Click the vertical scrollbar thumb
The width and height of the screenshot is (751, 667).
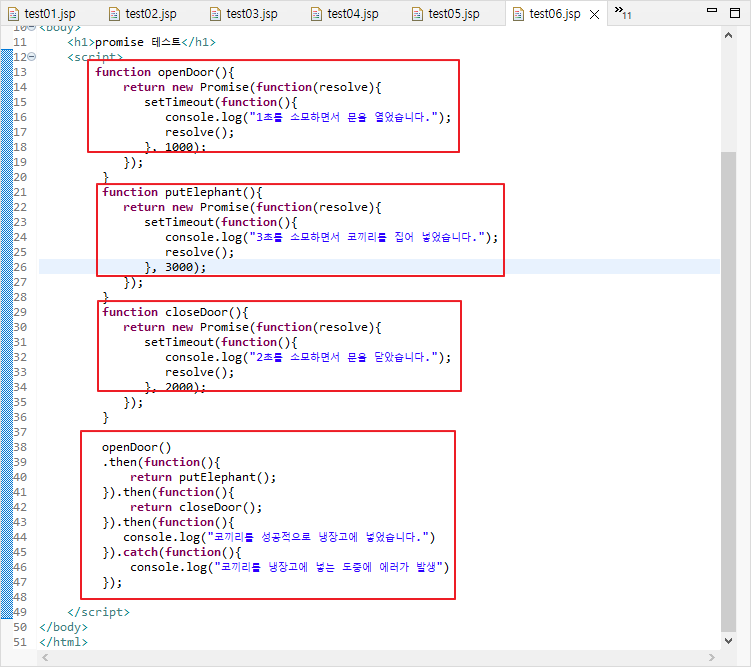pyautogui.click(x=728, y=391)
